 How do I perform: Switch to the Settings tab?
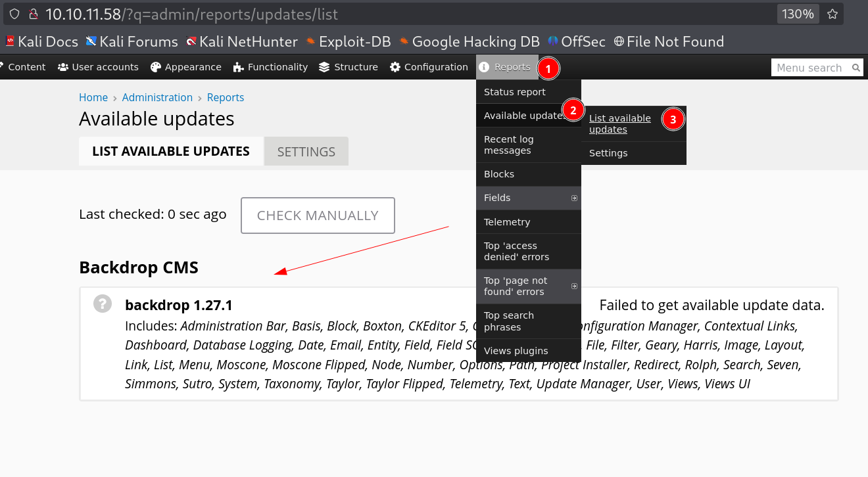pos(306,152)
